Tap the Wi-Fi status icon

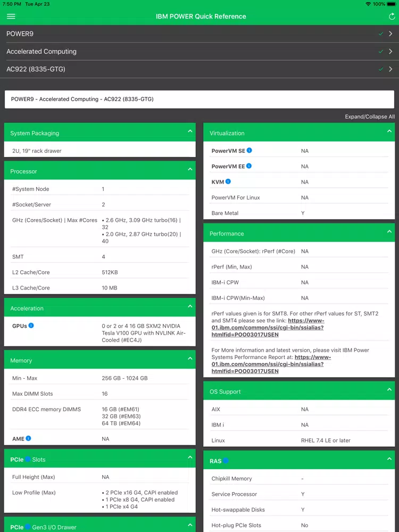click(x=368, y=4)
